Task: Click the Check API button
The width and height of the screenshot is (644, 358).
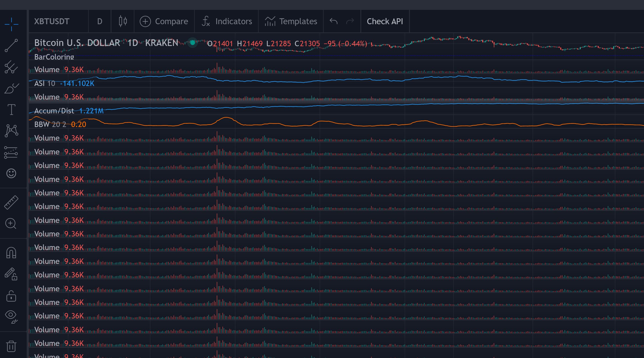Action: coord(385,21)
